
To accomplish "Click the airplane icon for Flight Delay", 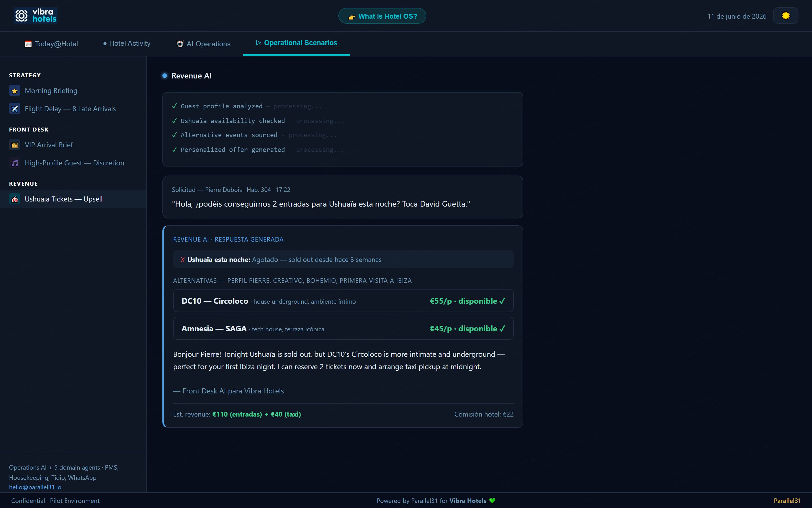I will 15,109.
